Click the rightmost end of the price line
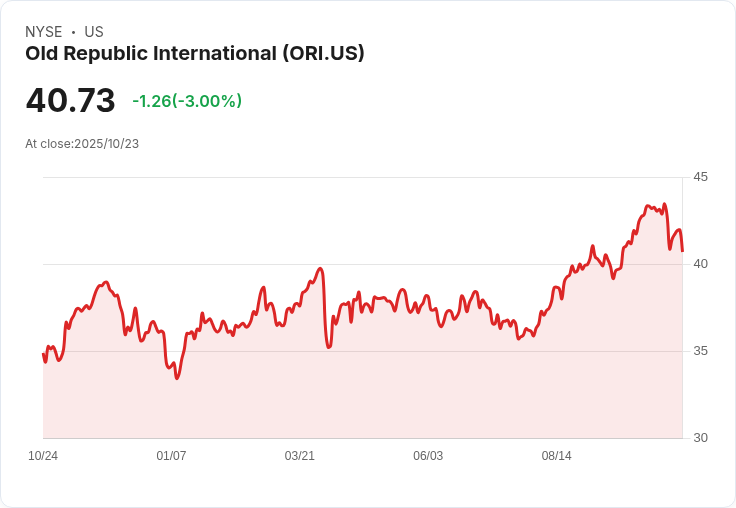 coord(682,250)
